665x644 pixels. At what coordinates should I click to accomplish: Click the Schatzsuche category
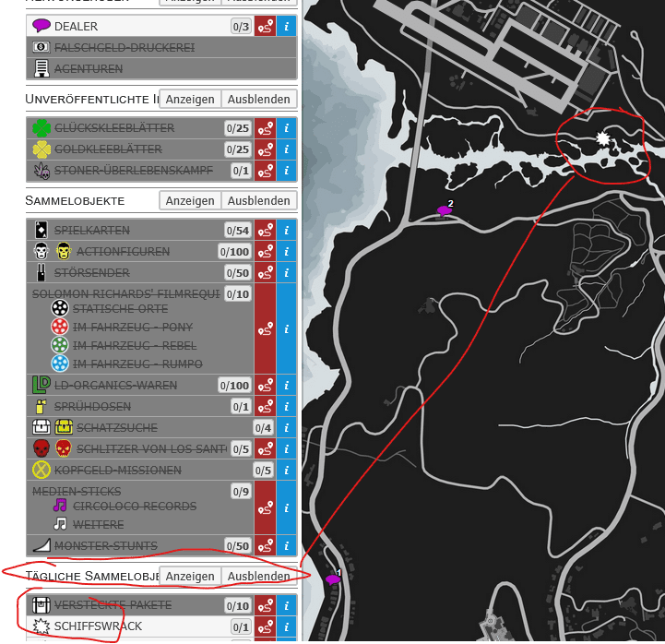tap(151, 427)
